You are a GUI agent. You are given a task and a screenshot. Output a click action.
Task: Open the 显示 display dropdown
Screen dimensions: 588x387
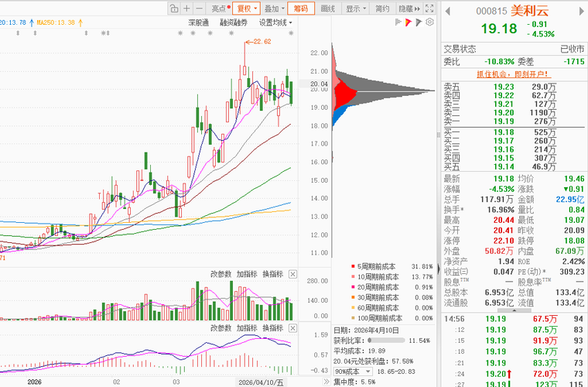click(355, 9)
